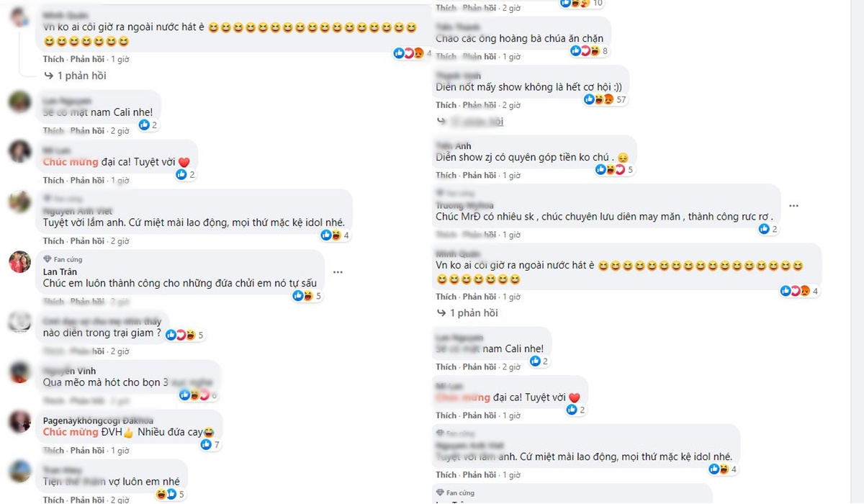The width and height of the screenshot is (864, 504).
Task: Click 'Thích' under Lan Trân's comment
Action: point(53,302)
